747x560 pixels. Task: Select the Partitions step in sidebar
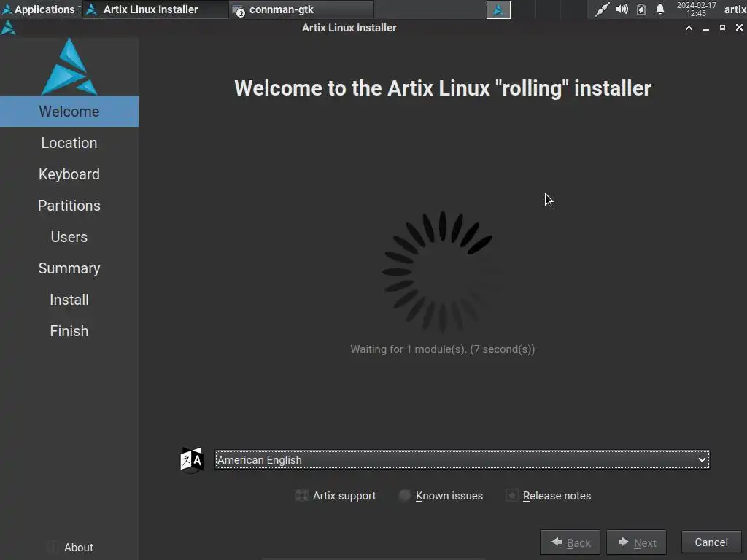click(69, 206)
